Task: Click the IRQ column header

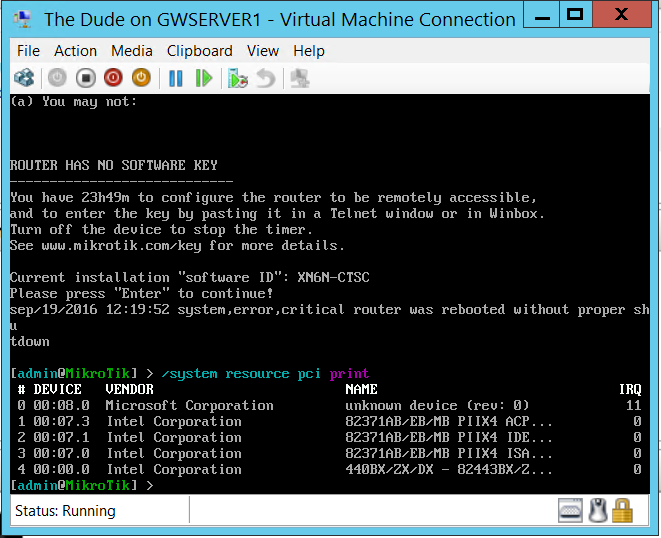Action: click(630, 389)
